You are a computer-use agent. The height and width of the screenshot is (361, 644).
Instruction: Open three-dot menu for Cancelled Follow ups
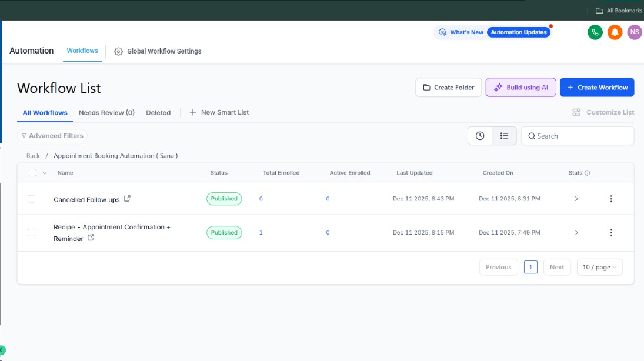point(611,199)
